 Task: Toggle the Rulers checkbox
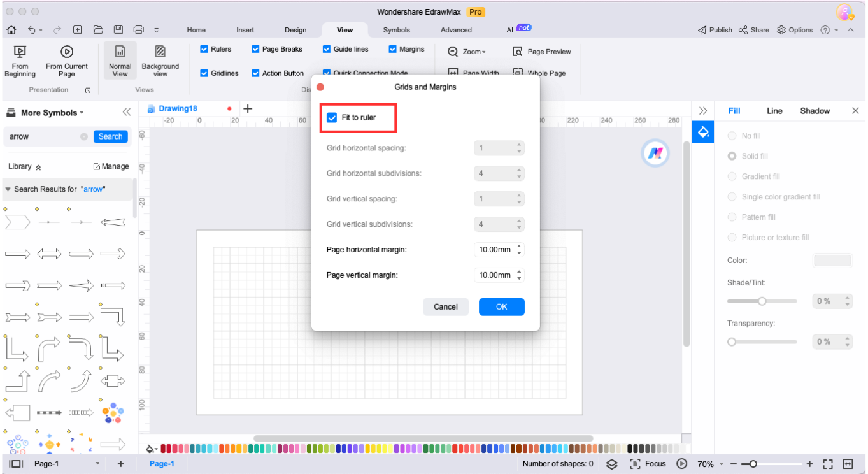point(204,49)
